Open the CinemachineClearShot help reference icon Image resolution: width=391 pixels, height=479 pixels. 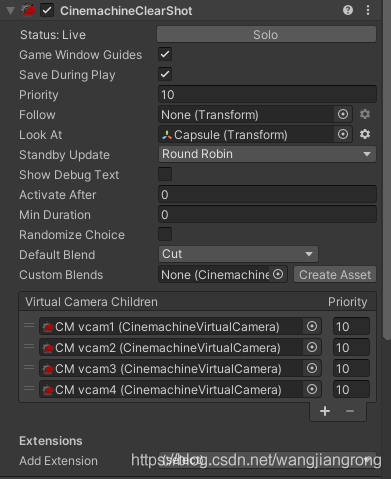point(348,10)
